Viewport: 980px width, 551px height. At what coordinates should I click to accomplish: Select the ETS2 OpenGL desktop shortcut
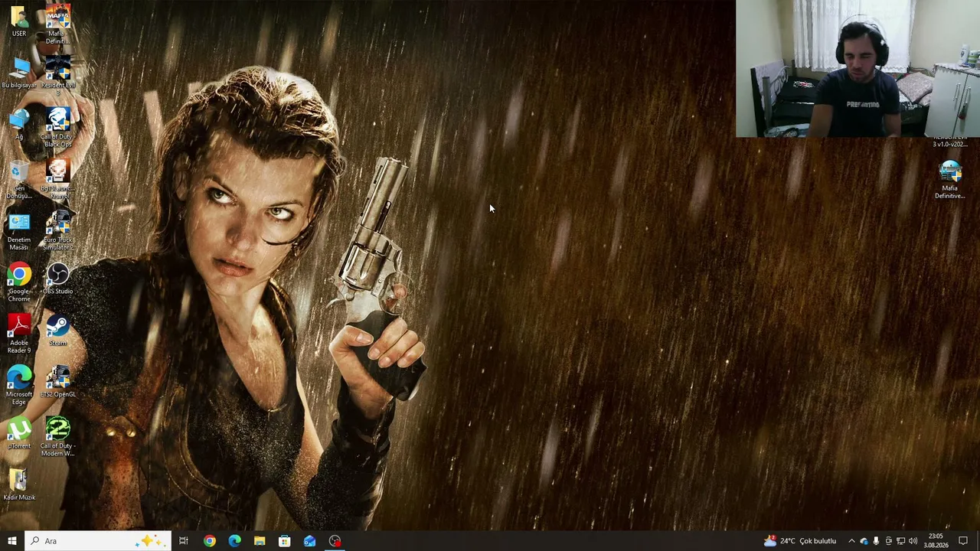(x=57, y=382)
